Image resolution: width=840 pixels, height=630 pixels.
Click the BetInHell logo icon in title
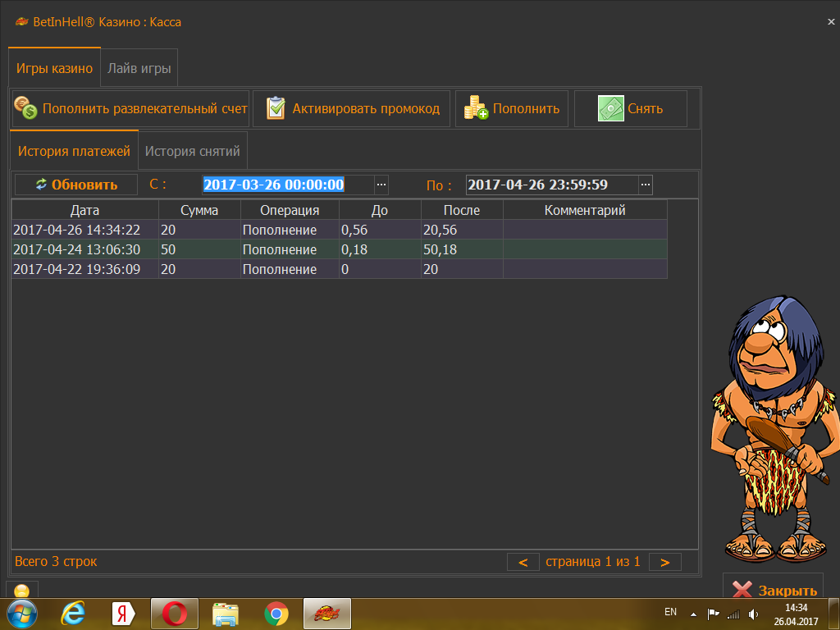(21, 22)
